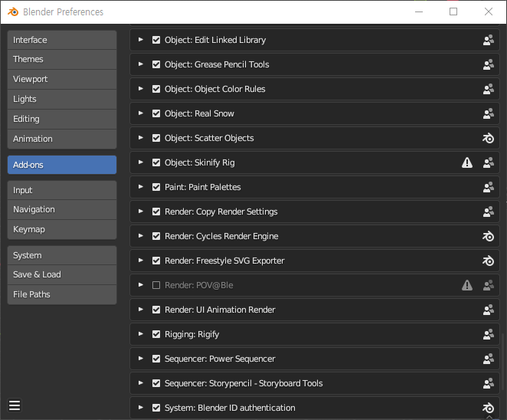This screenshot has width=507, height=420.
Task: Expand the Real Snow add-on details
Action: (141, 113)
